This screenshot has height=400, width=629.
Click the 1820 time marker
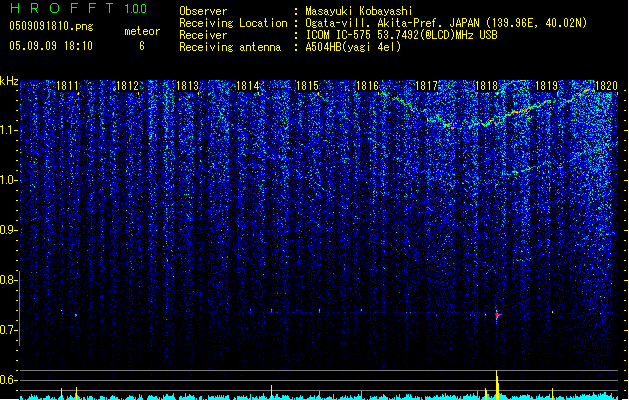pyautogui.click(x=606, y=86)
